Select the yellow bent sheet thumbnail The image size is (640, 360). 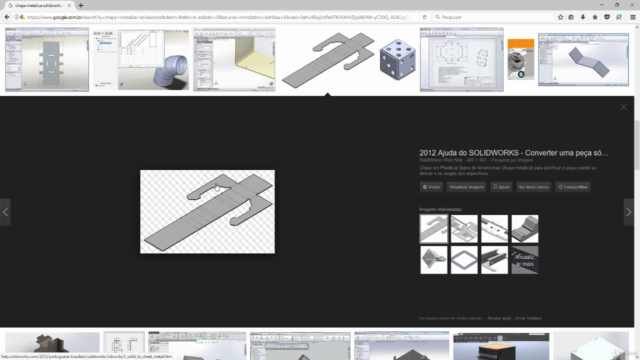234,60
